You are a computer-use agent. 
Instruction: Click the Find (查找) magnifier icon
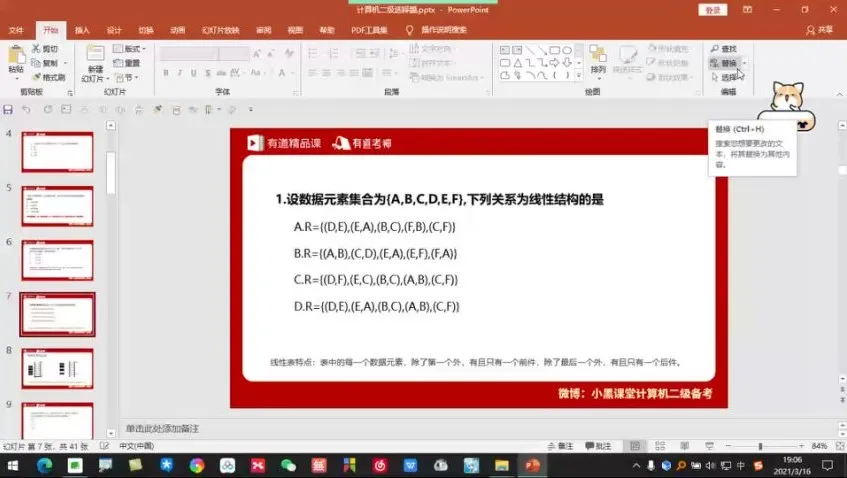tap(714, 49)
